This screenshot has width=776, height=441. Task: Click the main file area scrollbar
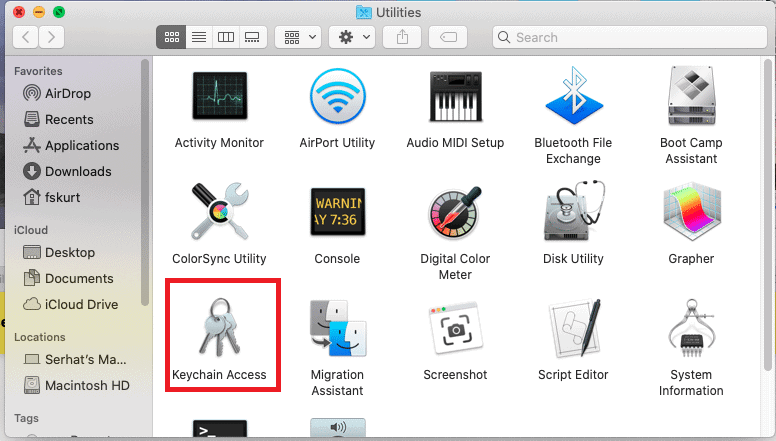[768, 213]
